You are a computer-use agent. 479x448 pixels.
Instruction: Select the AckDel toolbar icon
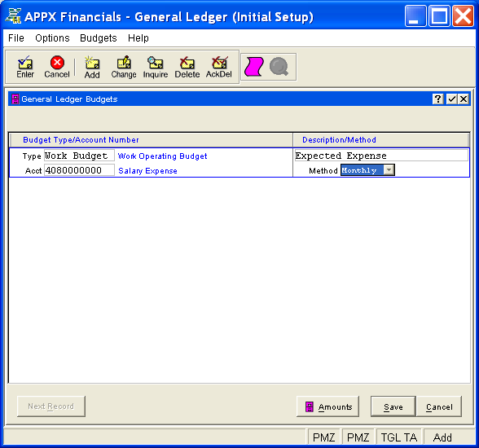(218, 67)
